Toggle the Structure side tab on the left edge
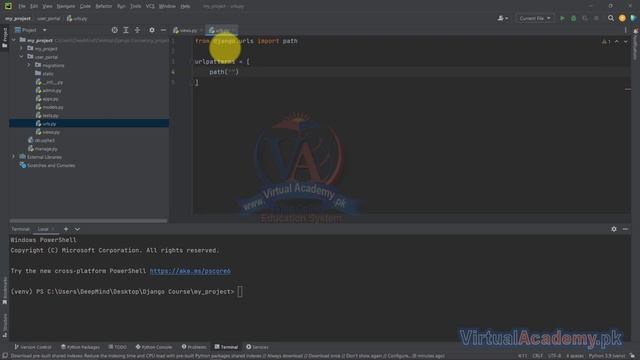The width and height of the screenshot is (640, 360). pos(4,325)
